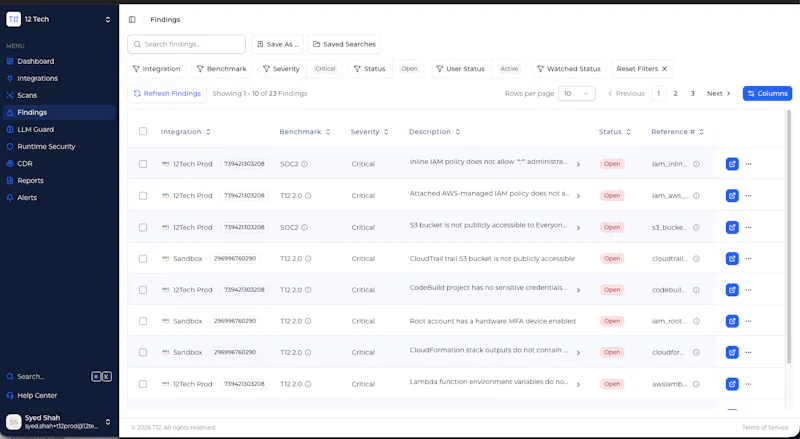Click the Refresh Findings button
This screenshot has height=439, width=800.
[167, 93]
